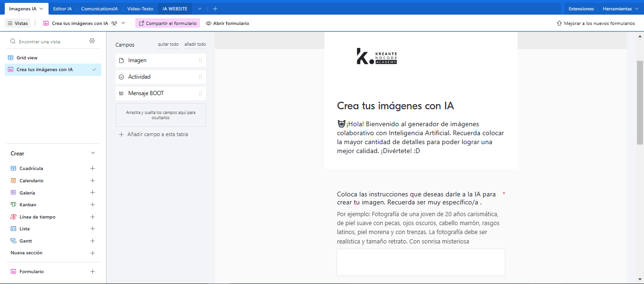Screen dimensions: 644x284
Task: Click the drag handle of Imagen field
Action: pyautogui.click(x=200, y=60)
